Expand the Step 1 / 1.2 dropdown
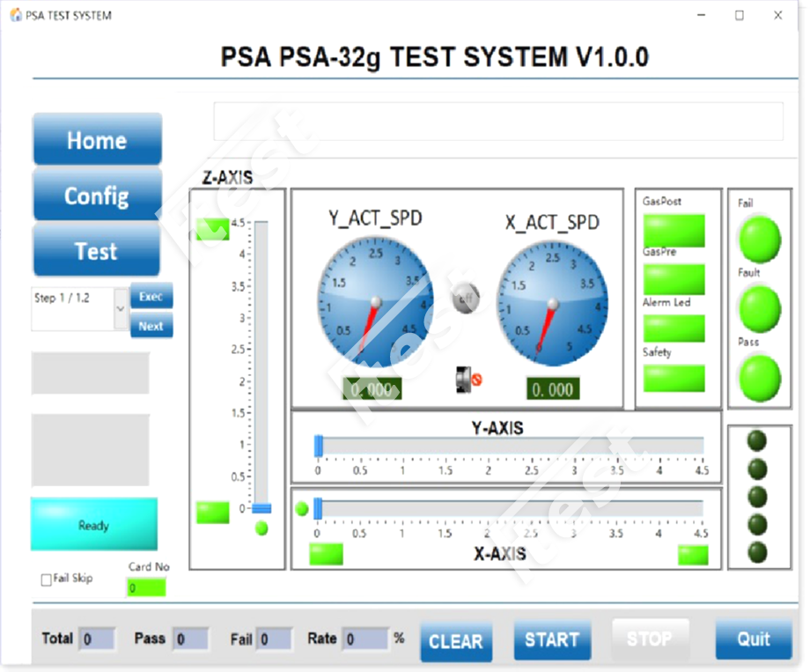Screen dimensions: 810x672 tap(121, 310)
